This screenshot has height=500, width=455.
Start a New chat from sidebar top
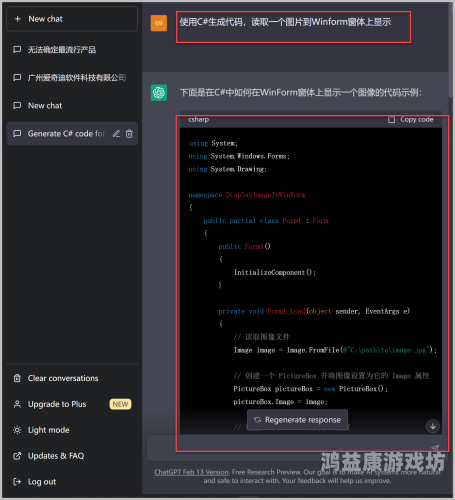click(72, 19)
